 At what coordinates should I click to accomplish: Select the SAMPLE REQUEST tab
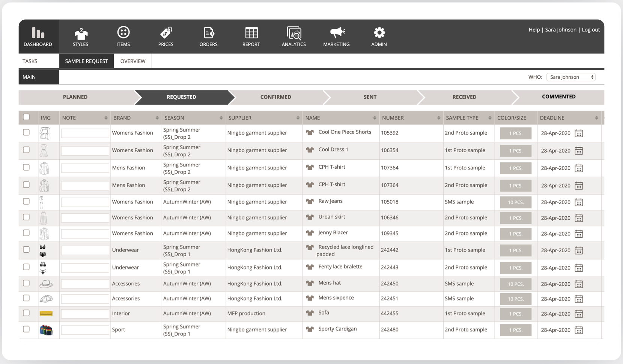click(86, 61)
